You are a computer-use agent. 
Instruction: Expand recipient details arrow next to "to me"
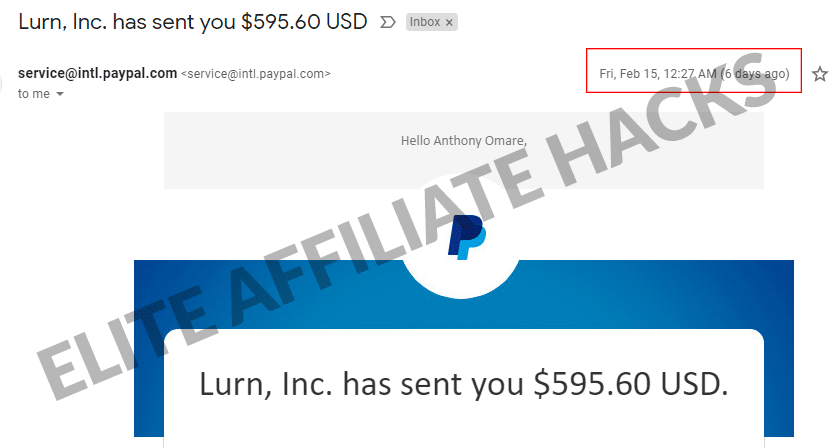click(x=60, y=94)
